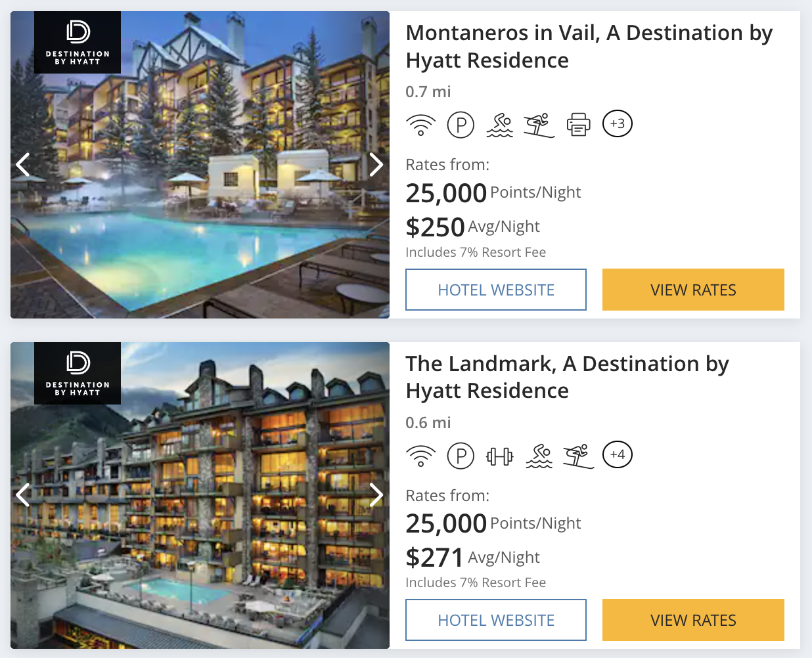Show next photo of Montaneros in Vail
This screenshot has height=658, width=812.
click(x=376, y=164)
